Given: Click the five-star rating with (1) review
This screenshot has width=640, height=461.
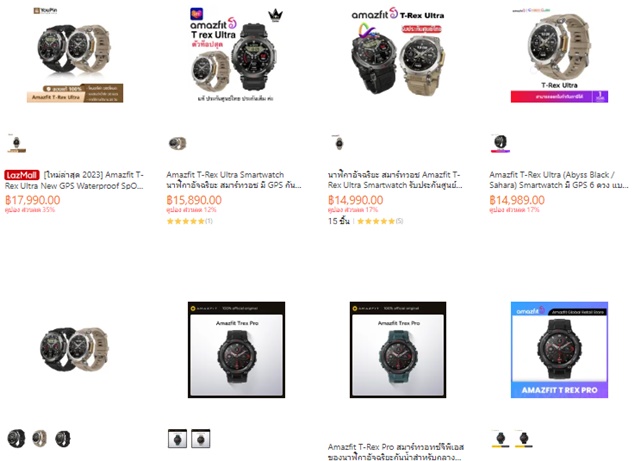Looking at the screenshot, I should click(190, 221).
